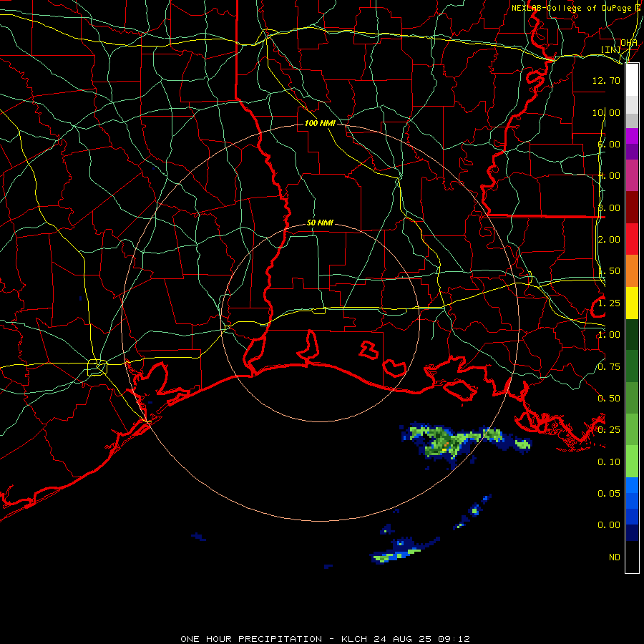
Task: Click the 0.00 legend value
Action: tap(609, 525)
